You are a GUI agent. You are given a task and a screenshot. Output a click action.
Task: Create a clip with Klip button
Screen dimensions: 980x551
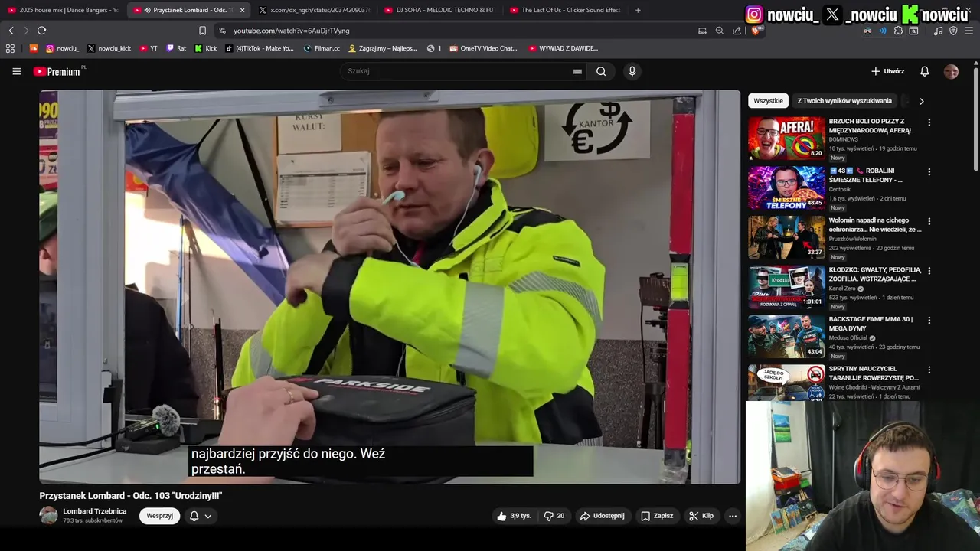tap(701, 516)
